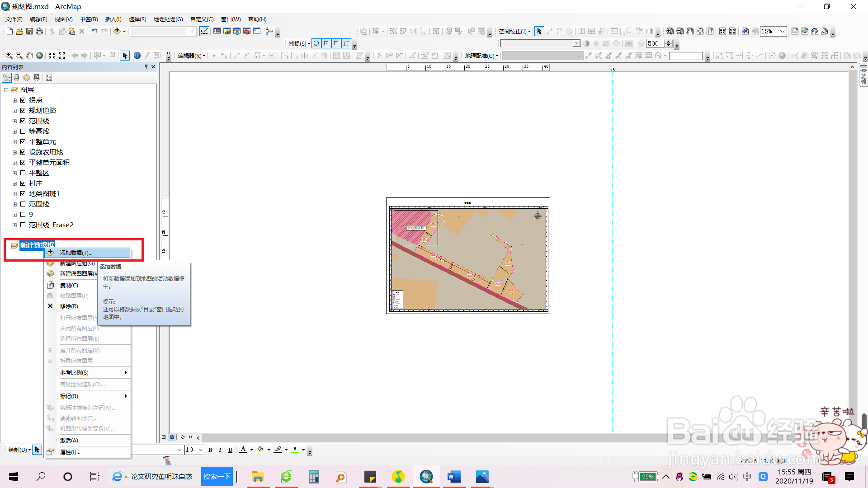The image size is (868, 488).
Task: Click the Add Data toolbar icon
Action: 117,31
